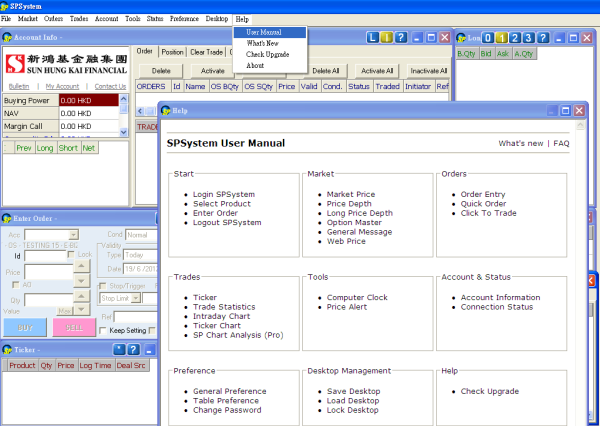The width and height of the screenshot is (600, 426).
Task: Switch to the Position tab
Action: [172, 52]
